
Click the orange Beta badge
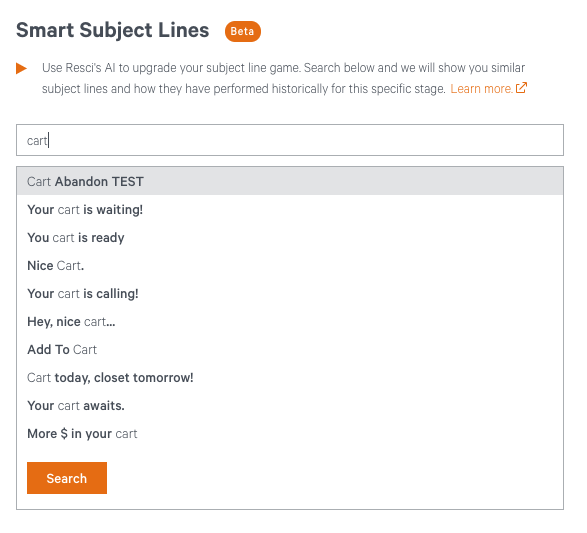point(243,31)
